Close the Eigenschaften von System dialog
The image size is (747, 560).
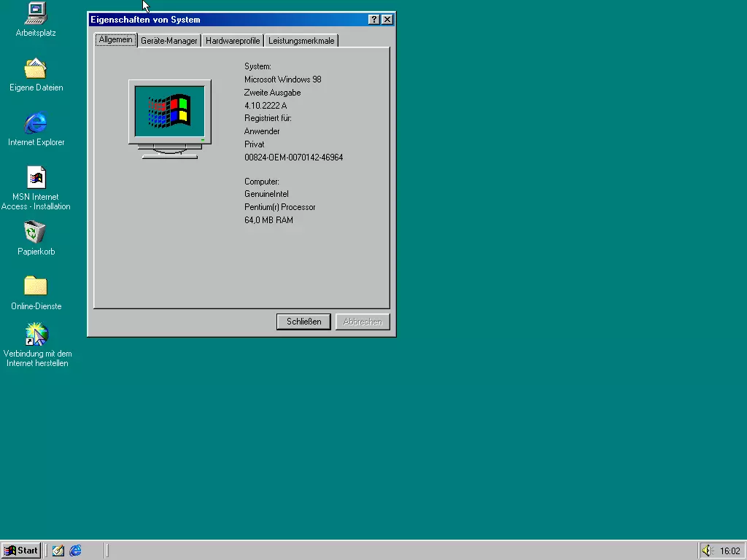coord(387,20)
